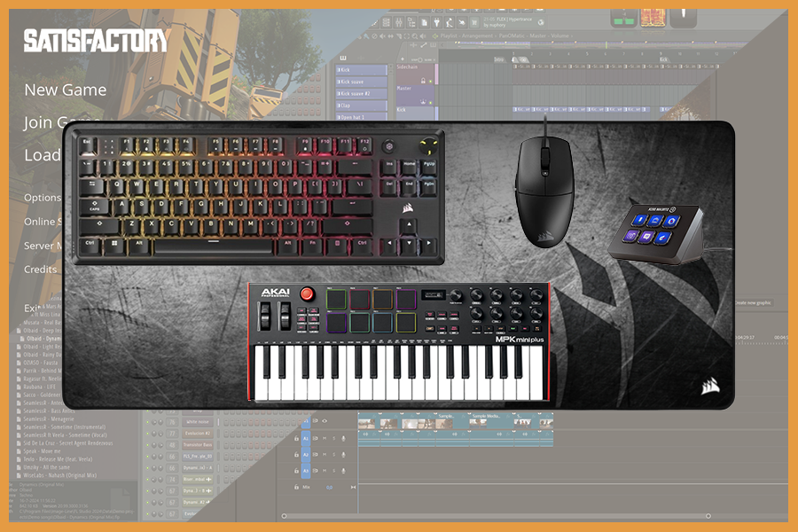This screenshot has height=532, width=798.
Task: Start a New Game in Satisfactory menu
Action: pyautogui.click(x=65, y=90)
